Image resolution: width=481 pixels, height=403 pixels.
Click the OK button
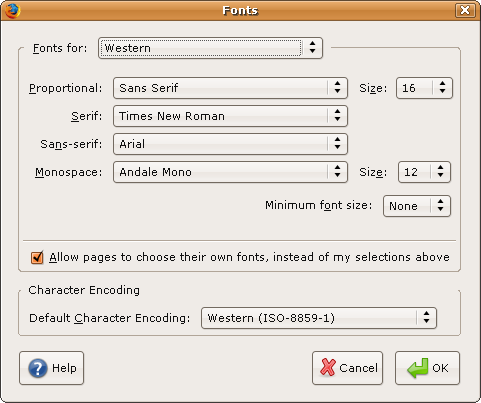(x=427, y=368)
